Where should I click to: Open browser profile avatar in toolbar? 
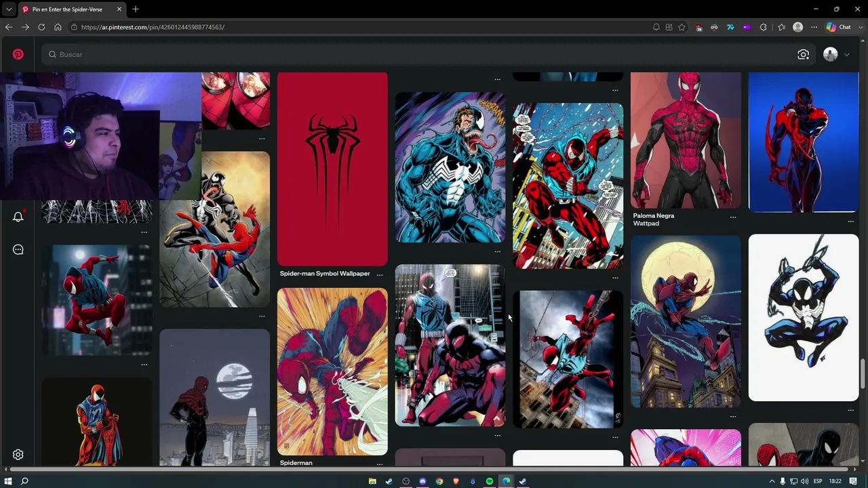[798, 27]
